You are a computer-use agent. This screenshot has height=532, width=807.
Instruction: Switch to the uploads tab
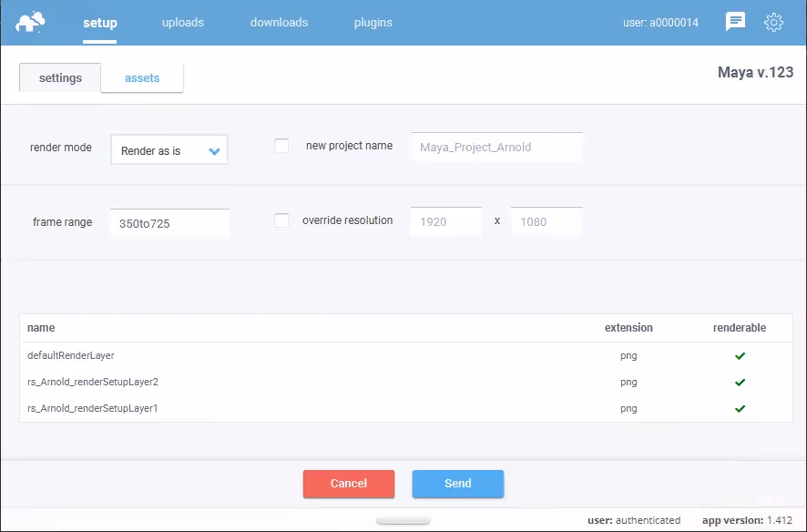tap(183, 23)
